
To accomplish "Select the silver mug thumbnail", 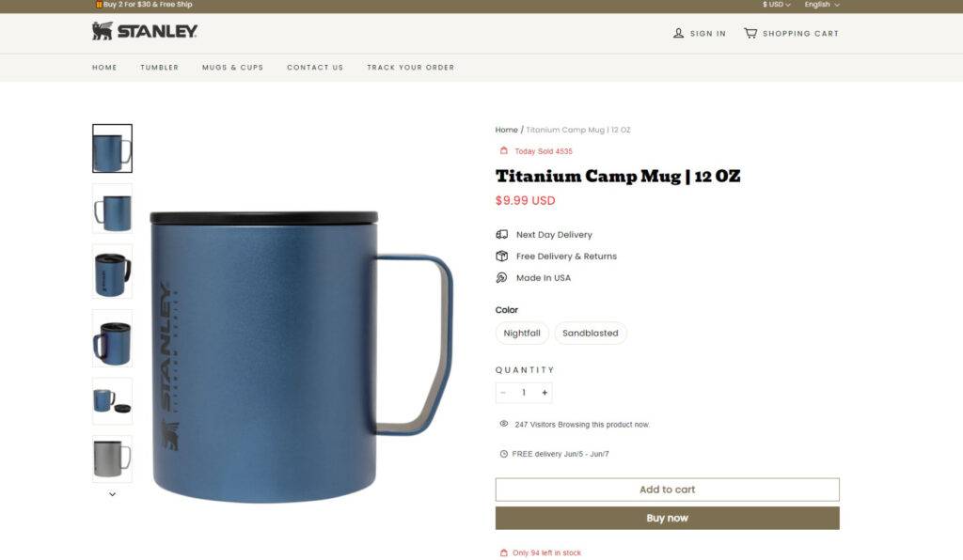I will [x=113, y=459].
